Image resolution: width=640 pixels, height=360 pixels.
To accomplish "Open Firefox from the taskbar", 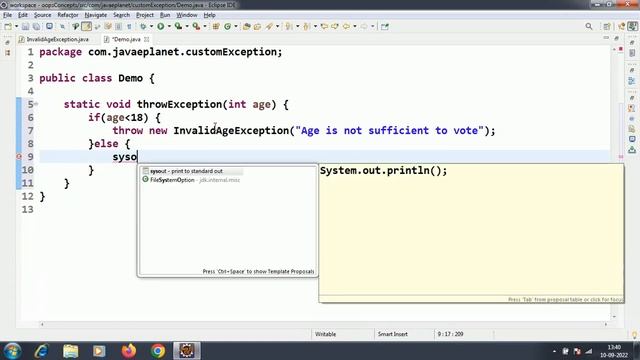I will tap(129, 351).
